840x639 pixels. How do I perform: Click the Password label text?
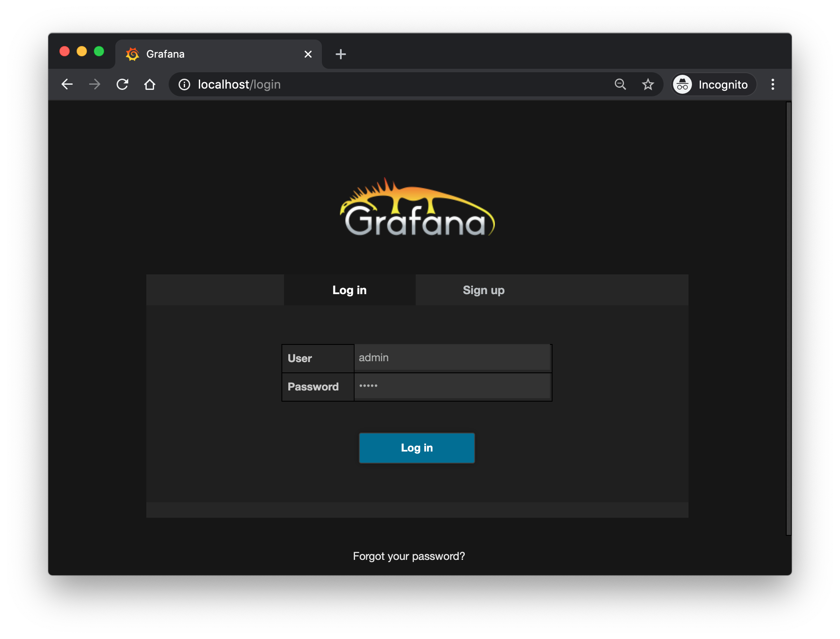point(313,387)
